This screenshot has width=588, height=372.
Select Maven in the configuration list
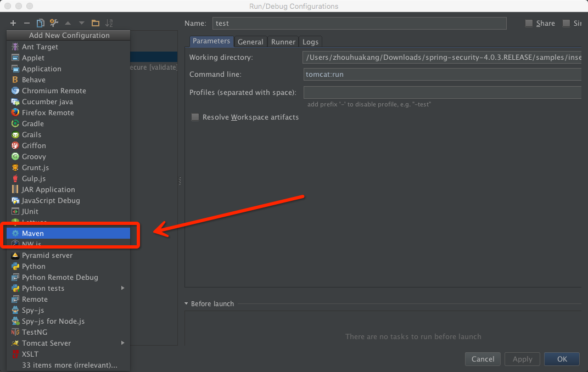pos(68,233)
